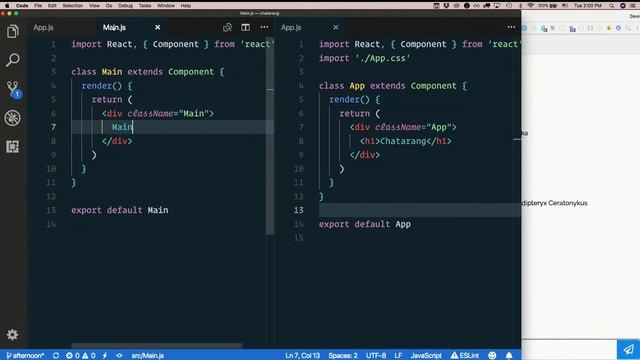Open the Edit menu

52,6
